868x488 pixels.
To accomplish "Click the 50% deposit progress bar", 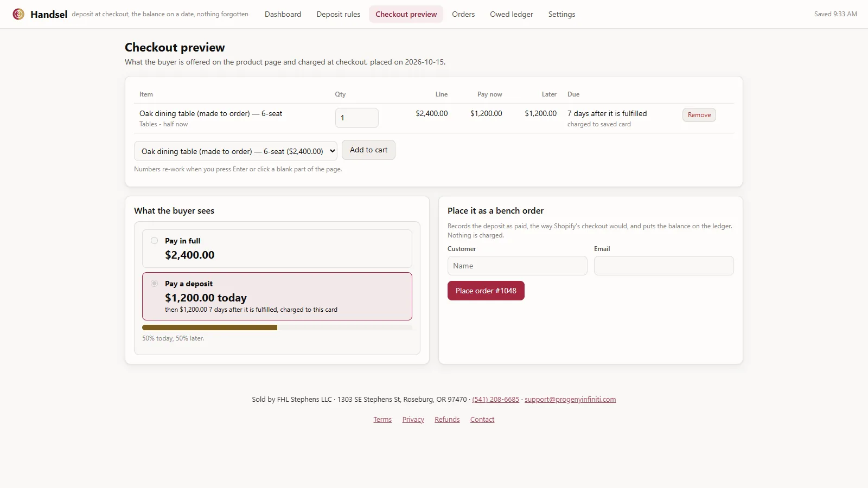I will coord(277,328).
